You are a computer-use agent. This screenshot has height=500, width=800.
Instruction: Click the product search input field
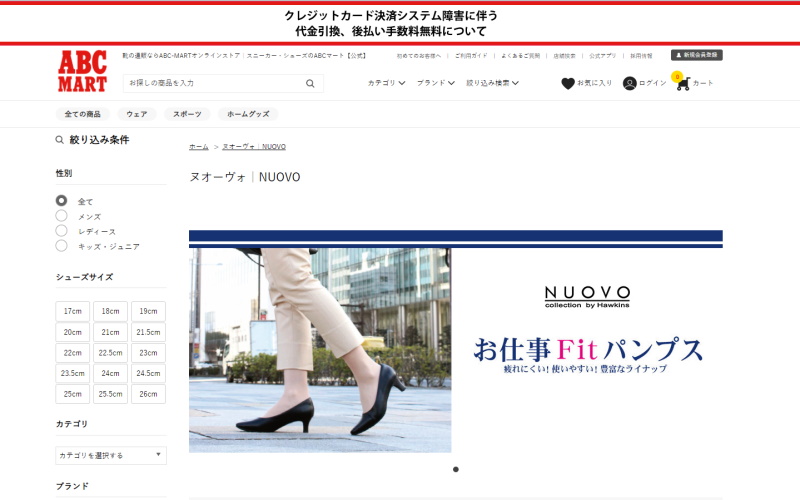(x=215, y=83)
